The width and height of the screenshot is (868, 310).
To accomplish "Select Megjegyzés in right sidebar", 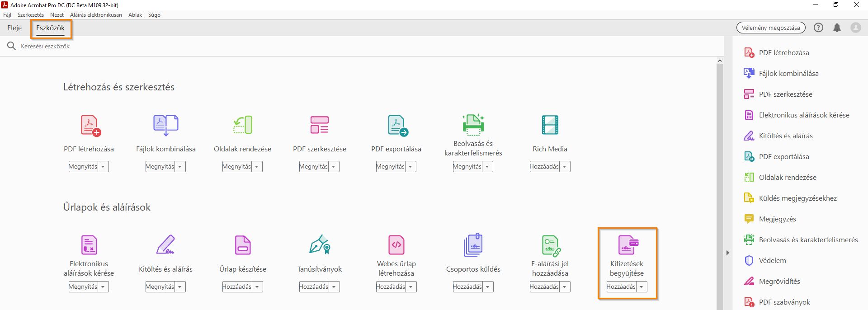I will 770,219.
